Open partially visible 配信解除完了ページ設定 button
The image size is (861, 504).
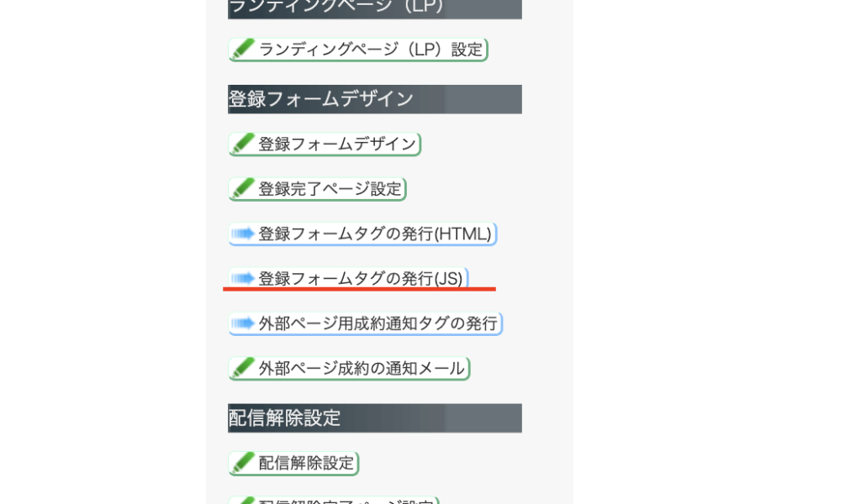334,500
